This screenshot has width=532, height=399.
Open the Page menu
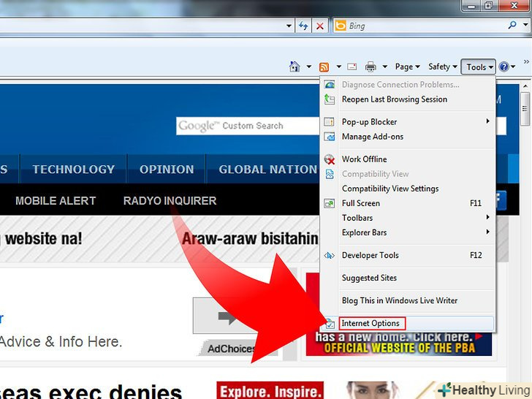pyautogui.click(x=408, y=66)
